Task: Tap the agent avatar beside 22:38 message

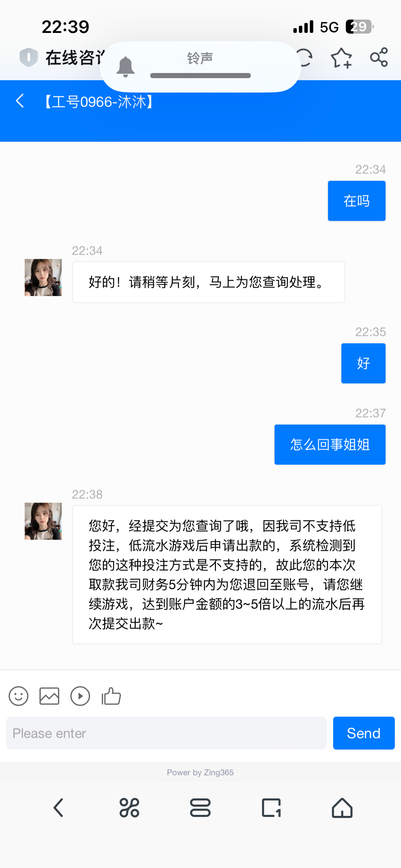Action: (x=43, y=521)
